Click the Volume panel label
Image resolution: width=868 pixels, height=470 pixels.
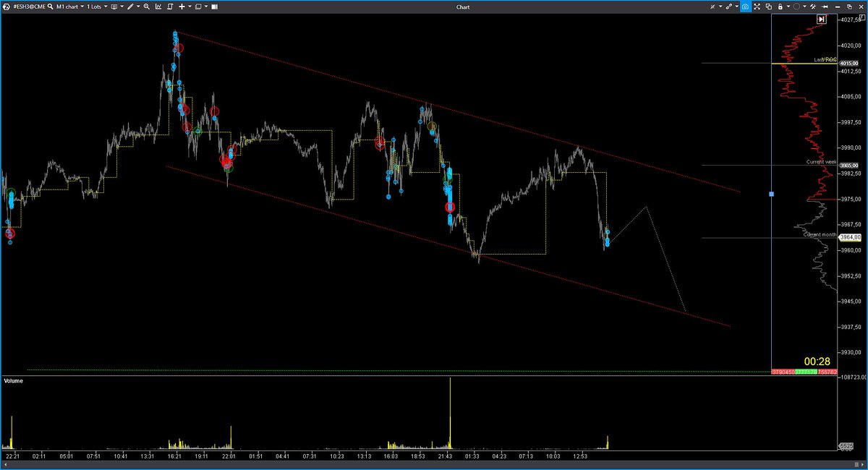(x=13, y=380)
